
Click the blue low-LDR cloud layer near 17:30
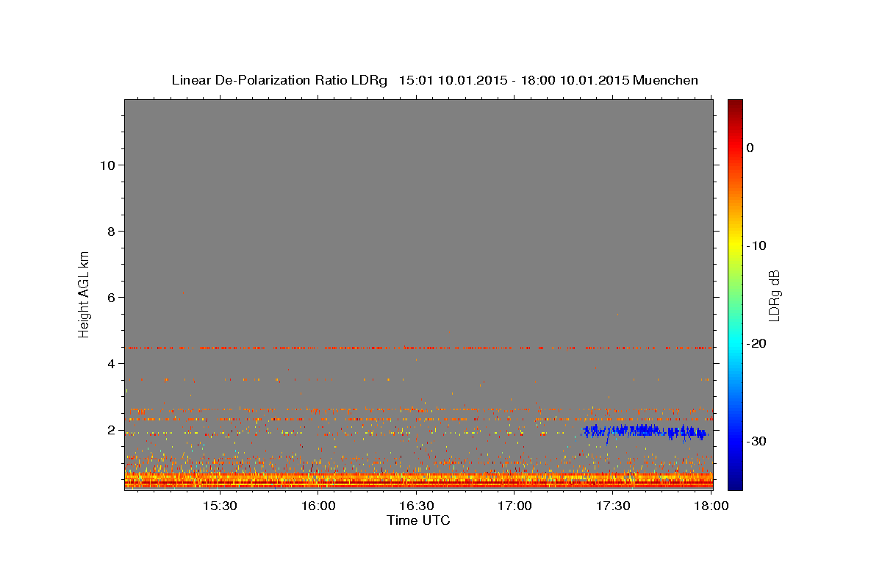645,432
